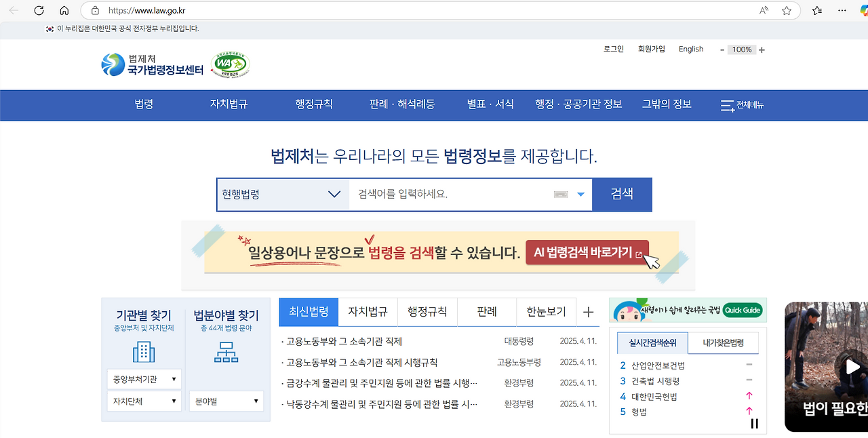Pause the real-time search ranking ticker
Viewport: 868px width, 438px height.
tap(754, 424)
